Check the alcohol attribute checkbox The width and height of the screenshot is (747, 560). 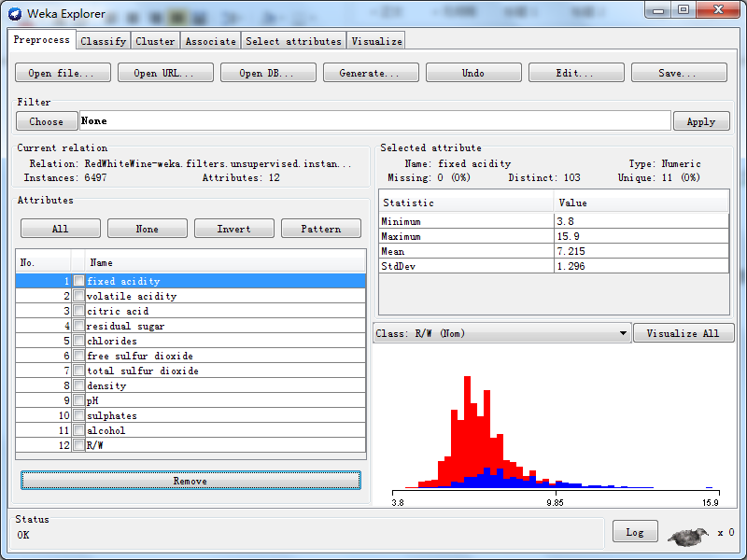[79, 430]
